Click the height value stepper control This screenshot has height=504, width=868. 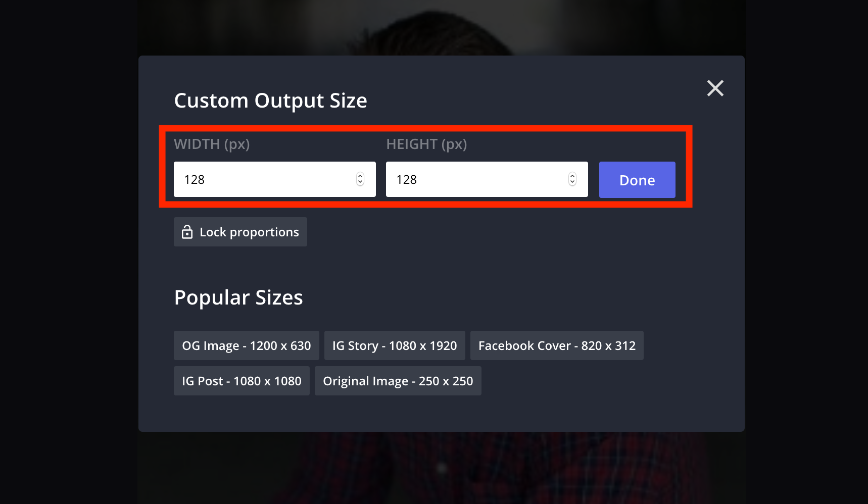[572, 179]
